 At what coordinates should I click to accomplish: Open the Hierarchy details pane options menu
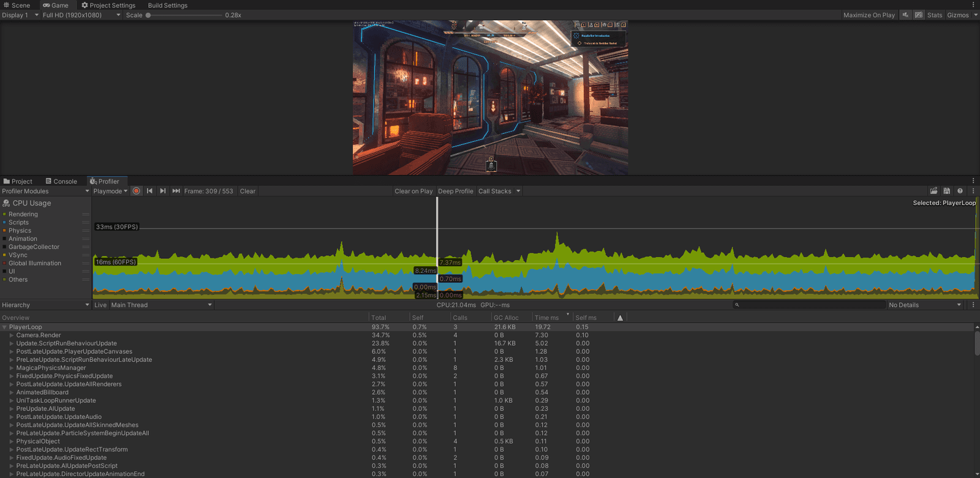tap(973, 305)
